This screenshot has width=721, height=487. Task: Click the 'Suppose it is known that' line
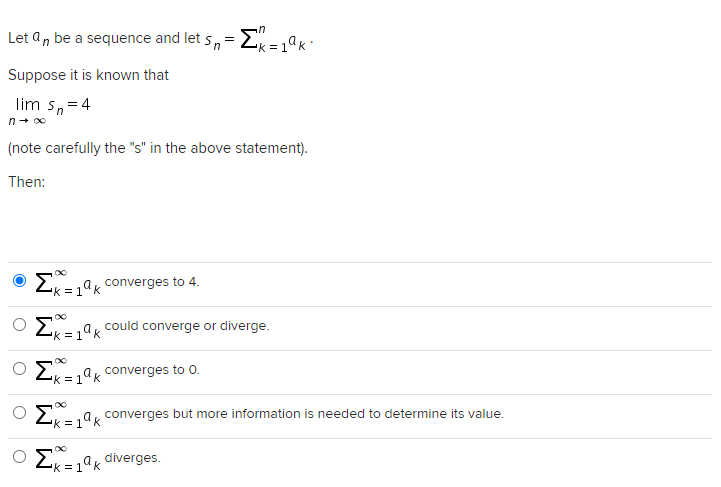coord(88,75)
